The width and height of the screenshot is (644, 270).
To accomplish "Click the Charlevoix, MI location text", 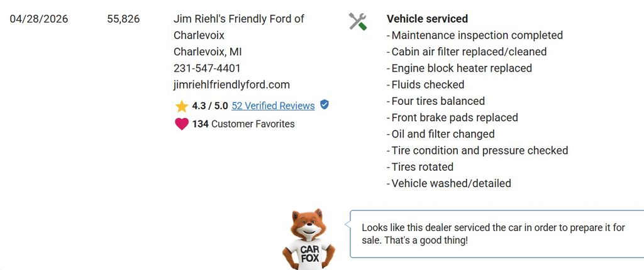I will 208,52.
